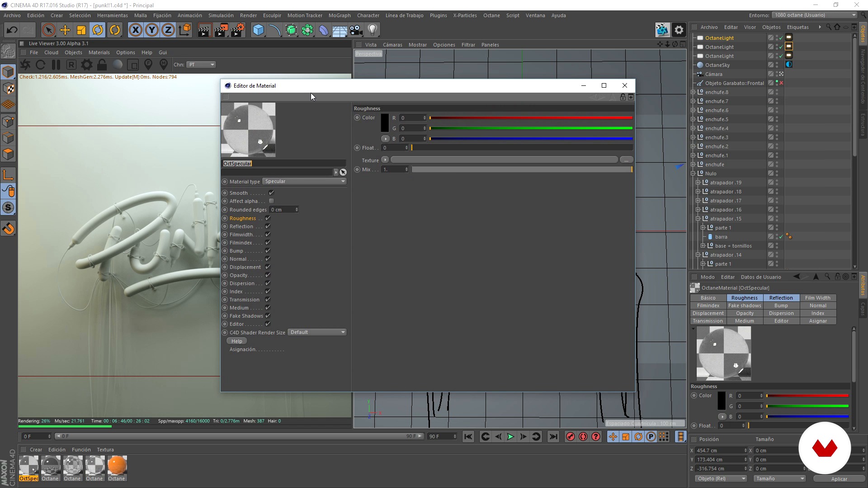Open Live Viewer settings gear icon

[x=87, y=65]
